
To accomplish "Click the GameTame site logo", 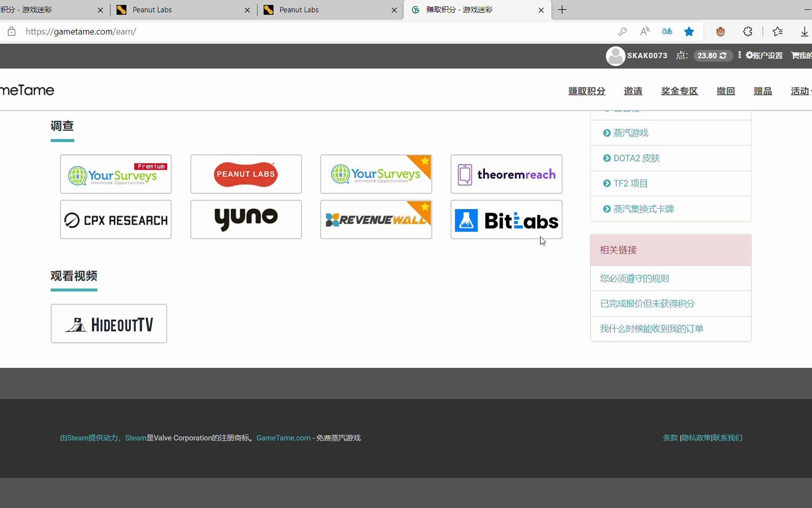I will coord(27,91).
